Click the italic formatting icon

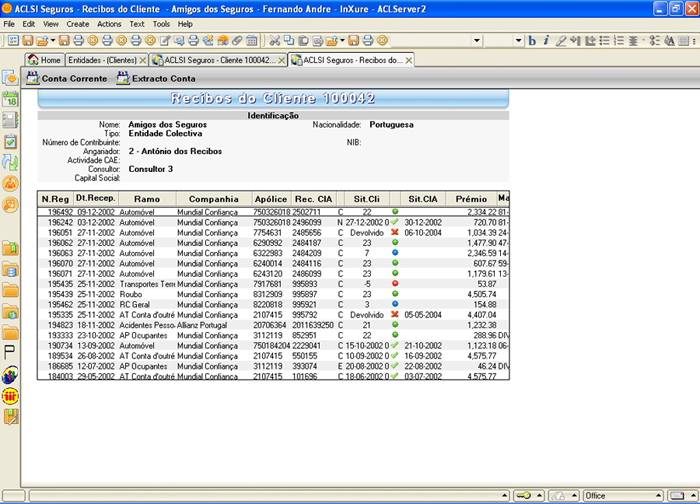click(546, 41)
